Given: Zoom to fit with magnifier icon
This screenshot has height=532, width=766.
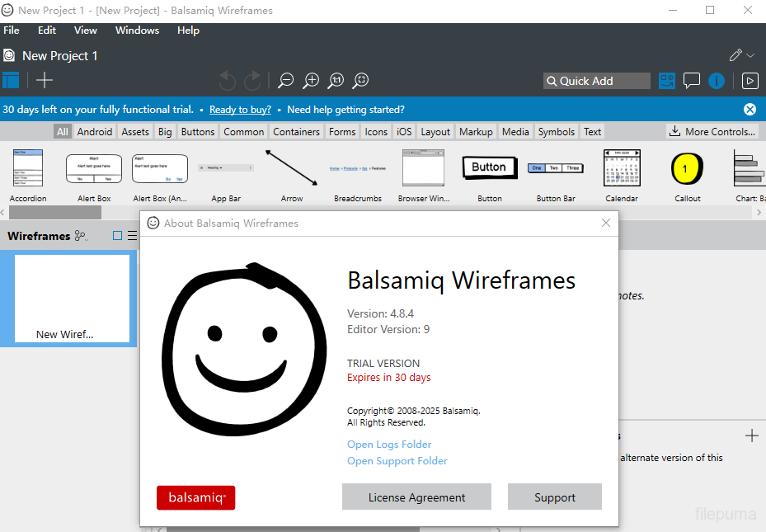Looking at the screenshot, I should pos(360,81).
